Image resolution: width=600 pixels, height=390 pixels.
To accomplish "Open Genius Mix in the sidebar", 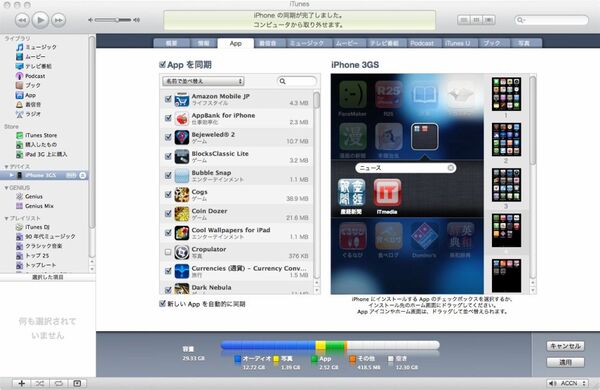I will (34, 206).
